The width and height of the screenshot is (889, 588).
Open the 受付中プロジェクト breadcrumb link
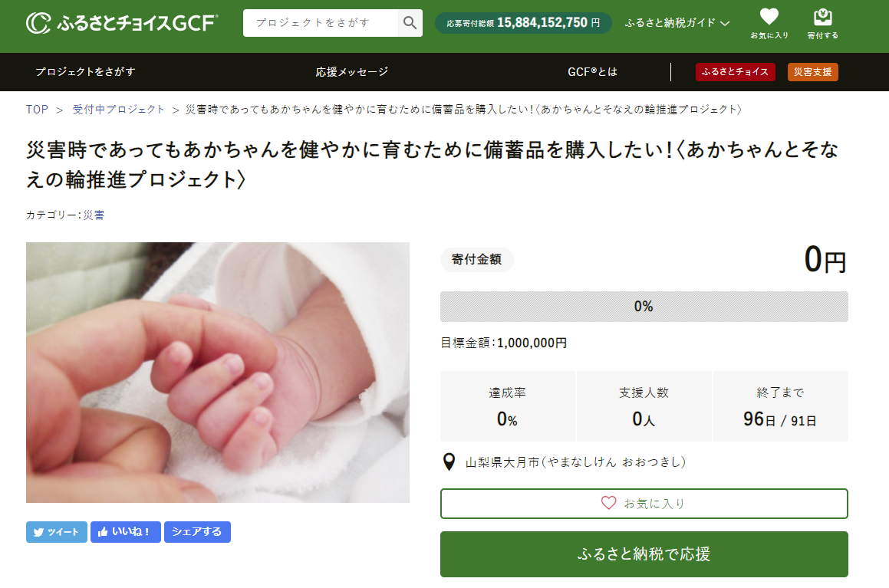(x=118, y=110)
